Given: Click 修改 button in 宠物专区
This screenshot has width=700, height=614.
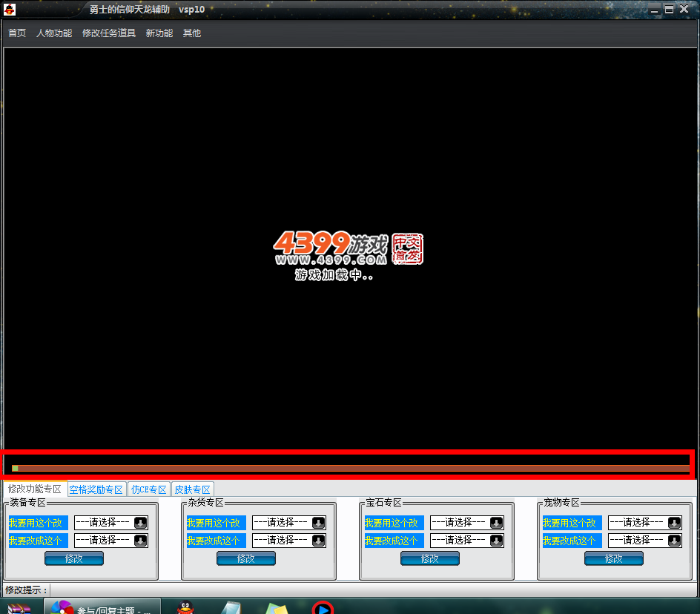Looking at the screenshot, I should pos(614,558).
